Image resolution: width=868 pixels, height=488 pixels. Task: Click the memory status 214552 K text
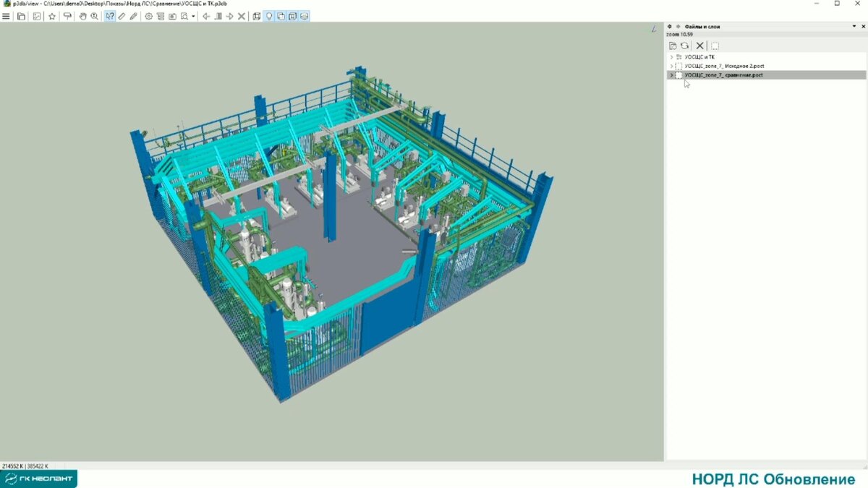point(12,466)
